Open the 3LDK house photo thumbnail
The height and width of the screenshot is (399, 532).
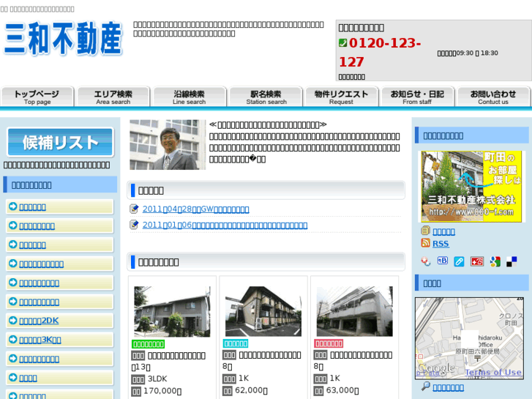[x=172, y=311]
